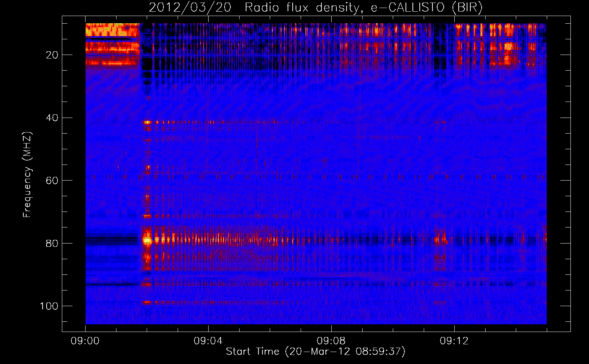Viewport: 589px width, 364px height.
Task: Click the plot title '2012/03/20 Radio flux density'
Action: pyautogui.click(x=316, y=8)
